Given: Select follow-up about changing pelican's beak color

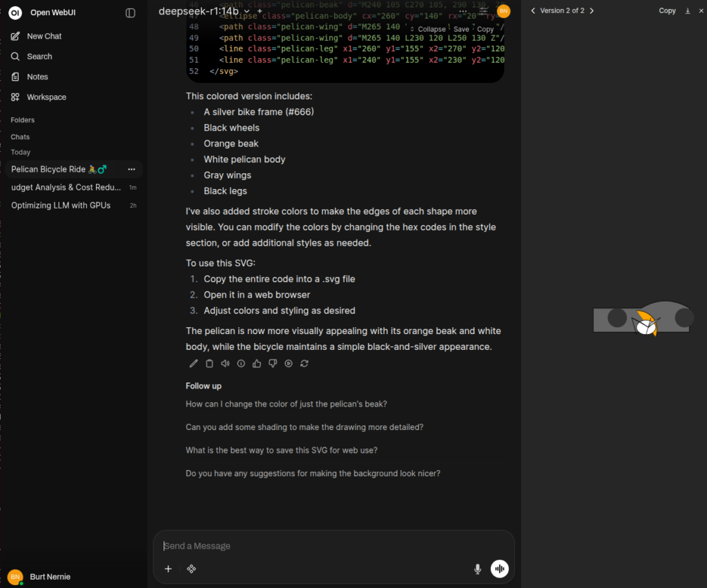Looking at the screenshot, I should (x=286, y=404).
